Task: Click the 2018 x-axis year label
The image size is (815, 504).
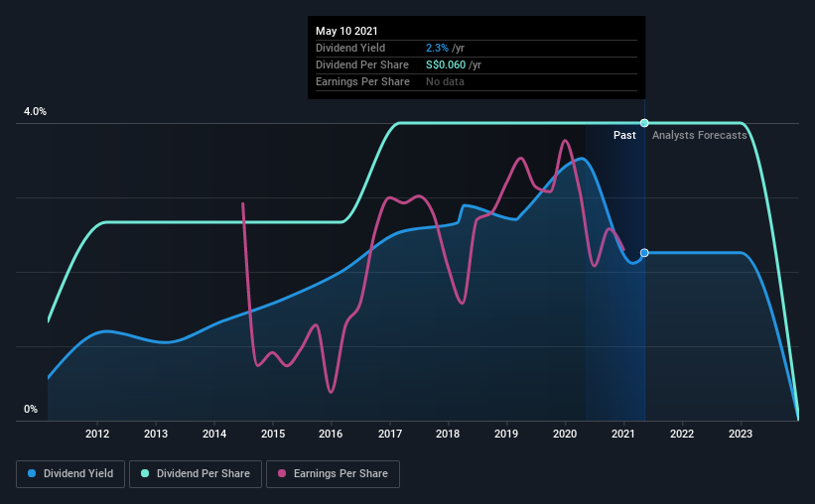Action: (448, 434)
